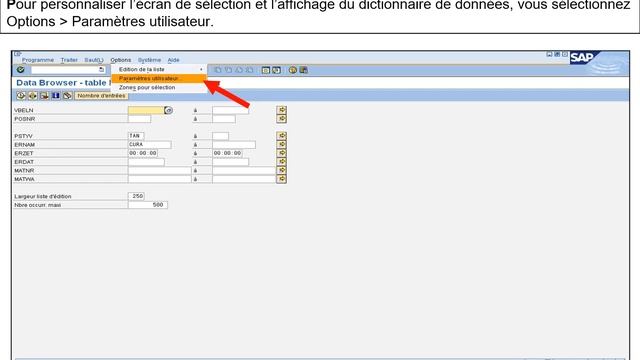Click the Options menu title

click(x=121, y=60)
